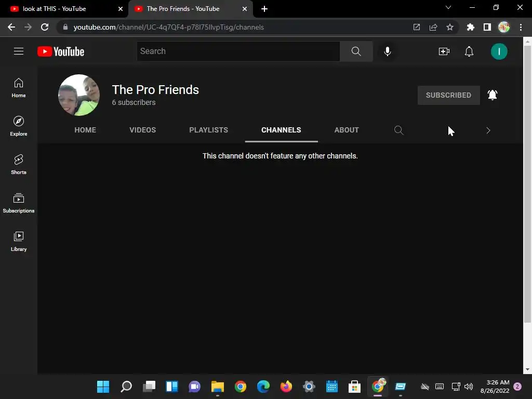532x399 pixels.
Task: Switch to the VIDEOS channel tab
Action: 142,130
